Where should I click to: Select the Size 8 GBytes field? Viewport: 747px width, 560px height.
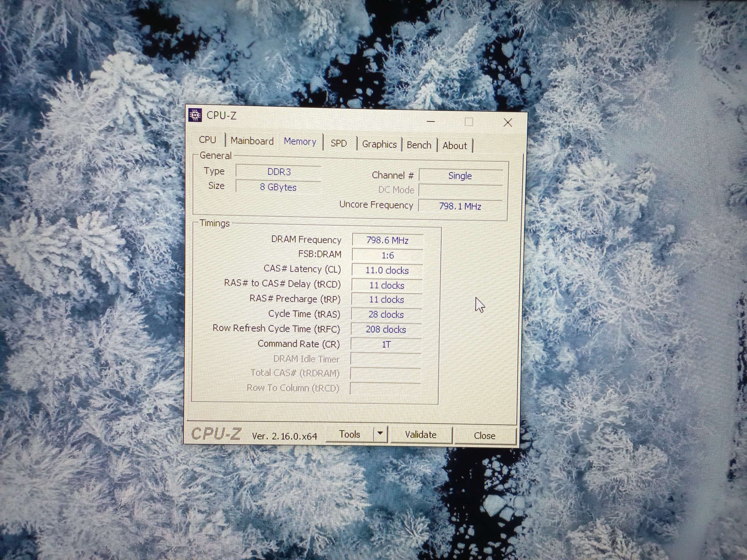point(278,187)
